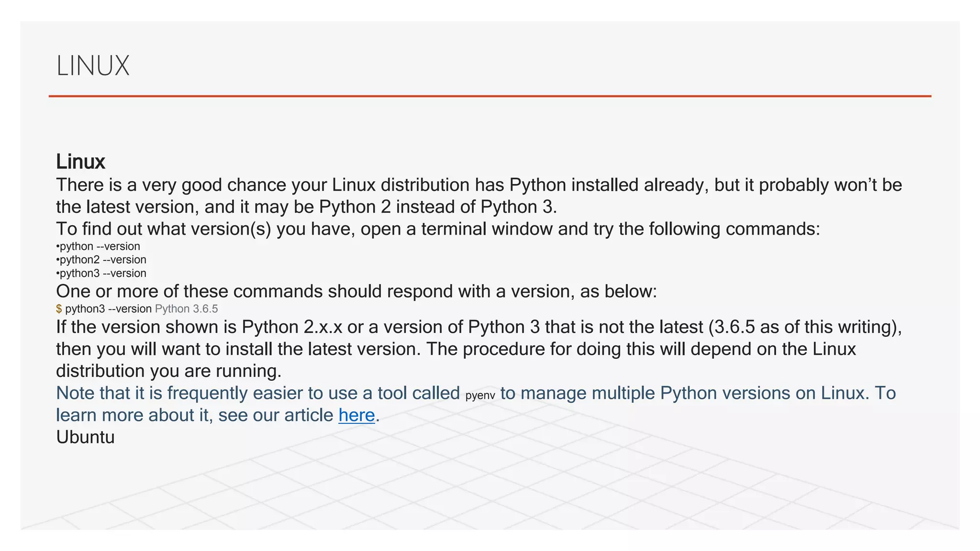Click the gray "Python 3.6.5" output text
Viewport: 980px width, 551px height.
[x=186, y=309]
